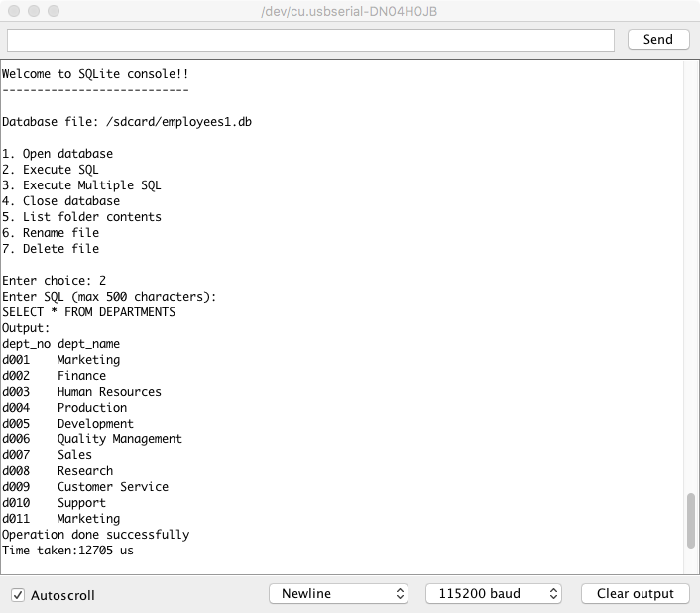Click the Clear output button
Screen dimensions: 700x613
(635, 594)
